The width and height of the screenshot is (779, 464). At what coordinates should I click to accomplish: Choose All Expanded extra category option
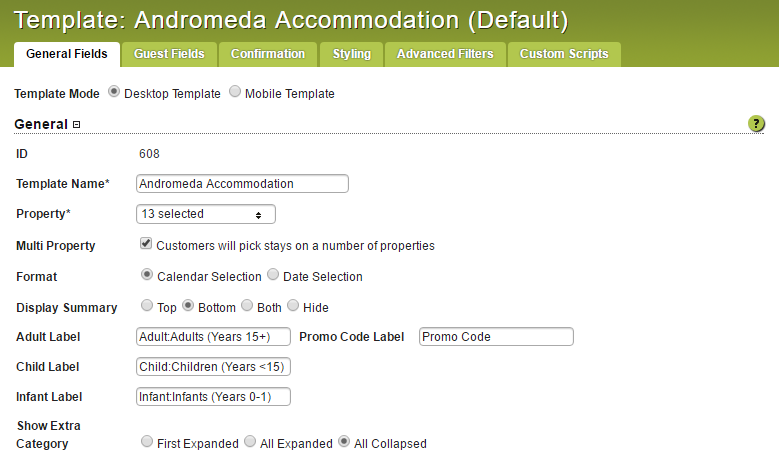click(250, 441)
